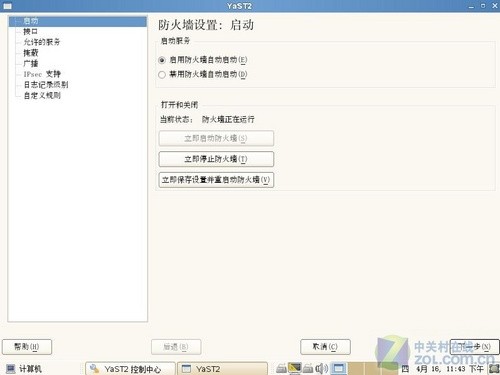Click the window menu icon in title bar
The width and height of the screenshot is (500, 375).
pos(7,6)
